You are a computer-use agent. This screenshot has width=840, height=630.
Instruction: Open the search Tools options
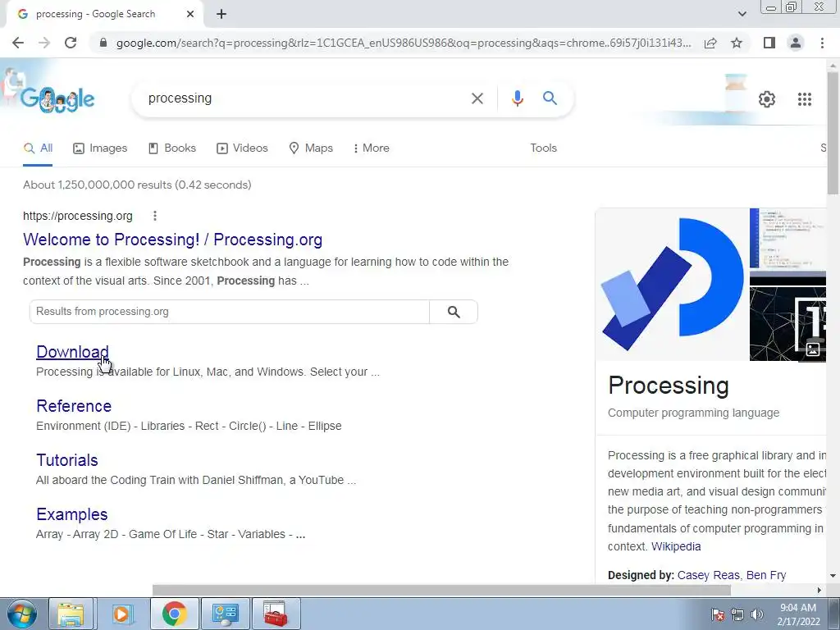pyautogui.click(x=543, y=148)
